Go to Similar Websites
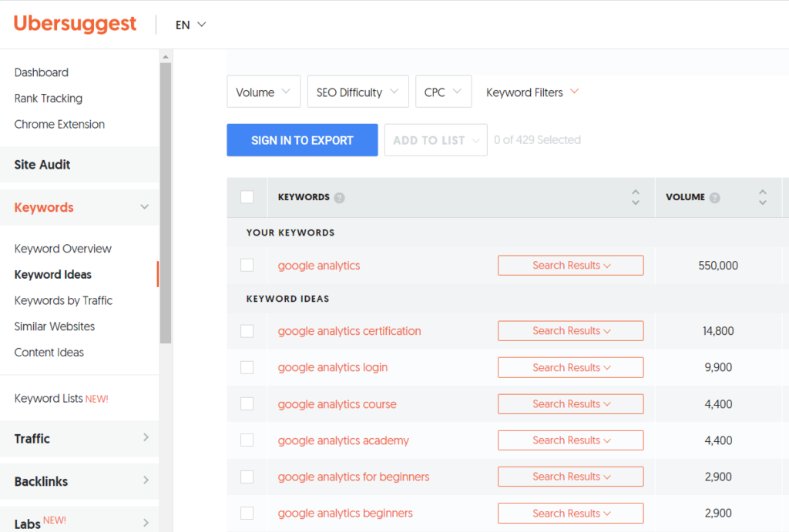 (x=55, y=326)
